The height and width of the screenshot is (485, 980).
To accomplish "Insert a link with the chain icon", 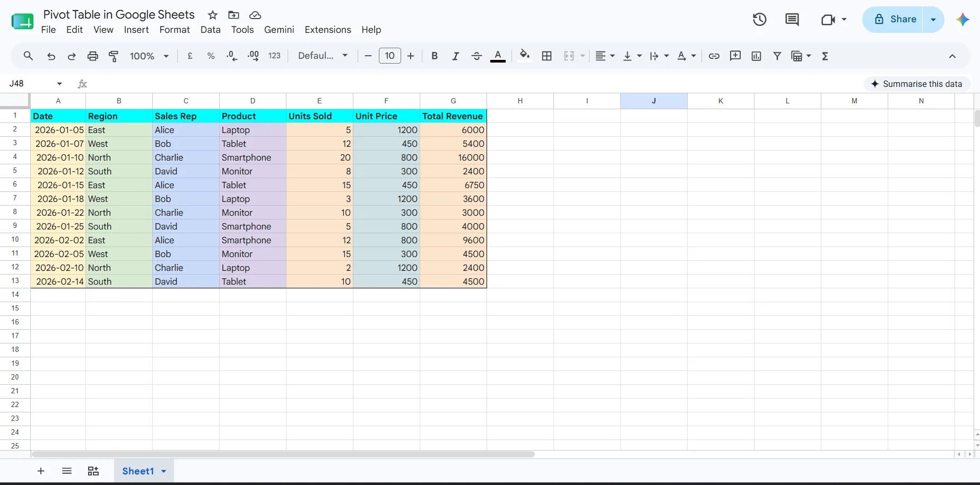I will click(x=714, y=56).
